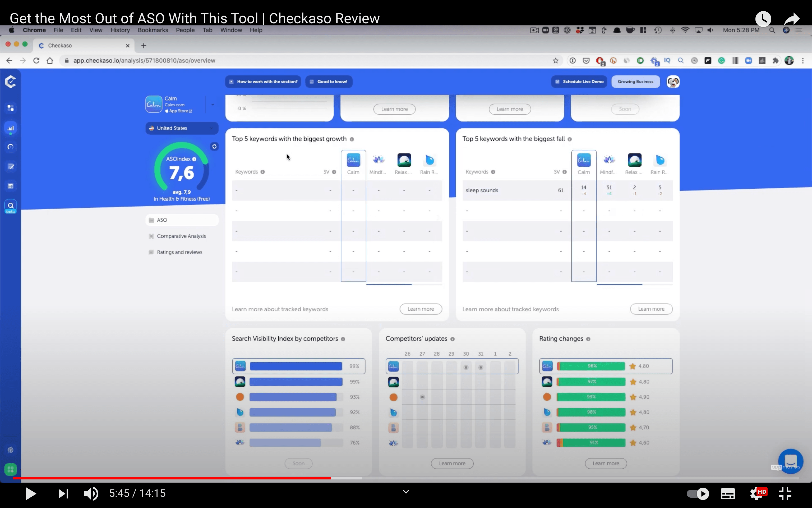Click info icon next to Rating changes
The height and width of the screenshot is (508, 812).
point(588,339)
